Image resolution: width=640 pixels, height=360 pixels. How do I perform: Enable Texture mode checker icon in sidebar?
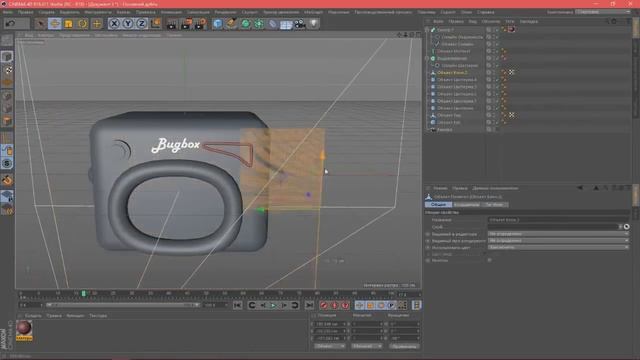click(7, 70)
